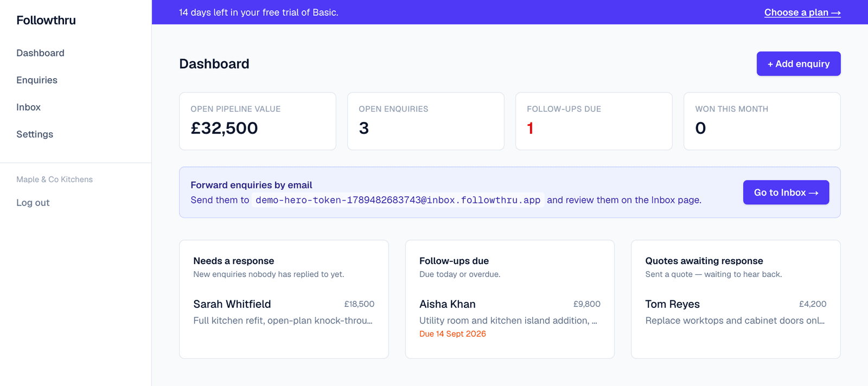Click the Utility room and kitchen island description

click(x=508, y=320)
